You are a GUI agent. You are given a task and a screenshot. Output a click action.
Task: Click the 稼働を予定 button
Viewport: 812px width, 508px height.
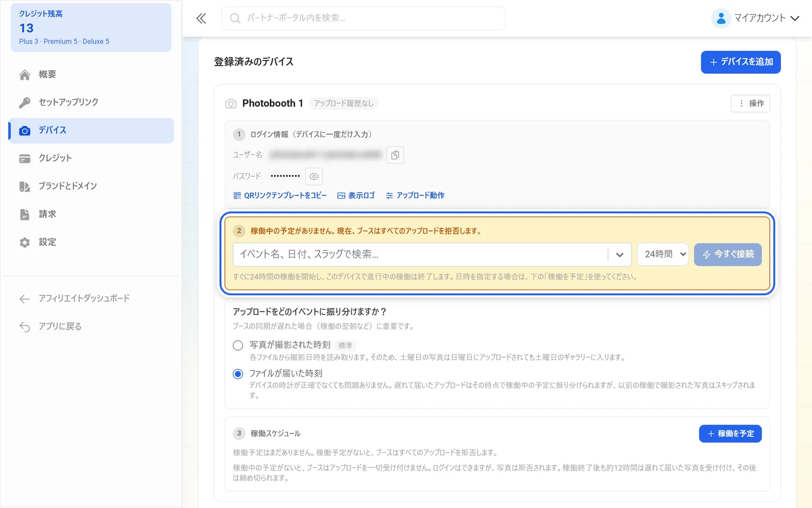pos(730,434)
